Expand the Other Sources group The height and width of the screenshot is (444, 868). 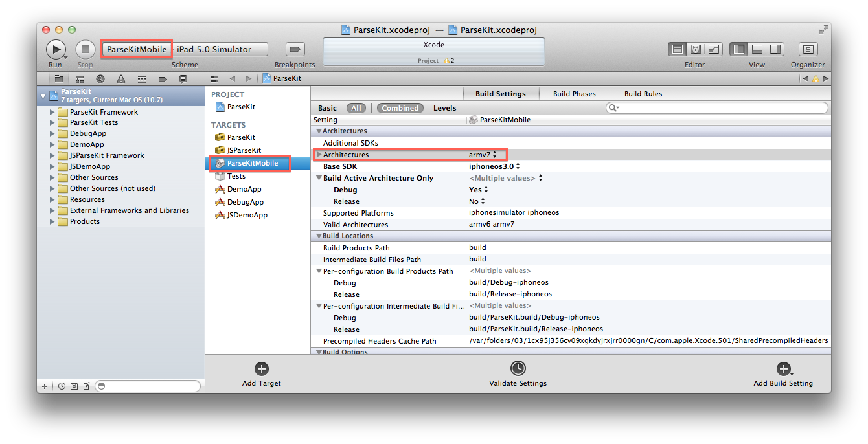pos(52,178)
